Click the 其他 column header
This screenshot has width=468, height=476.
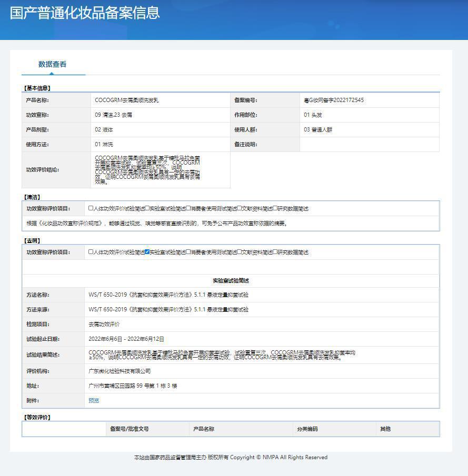coord(385,429)
